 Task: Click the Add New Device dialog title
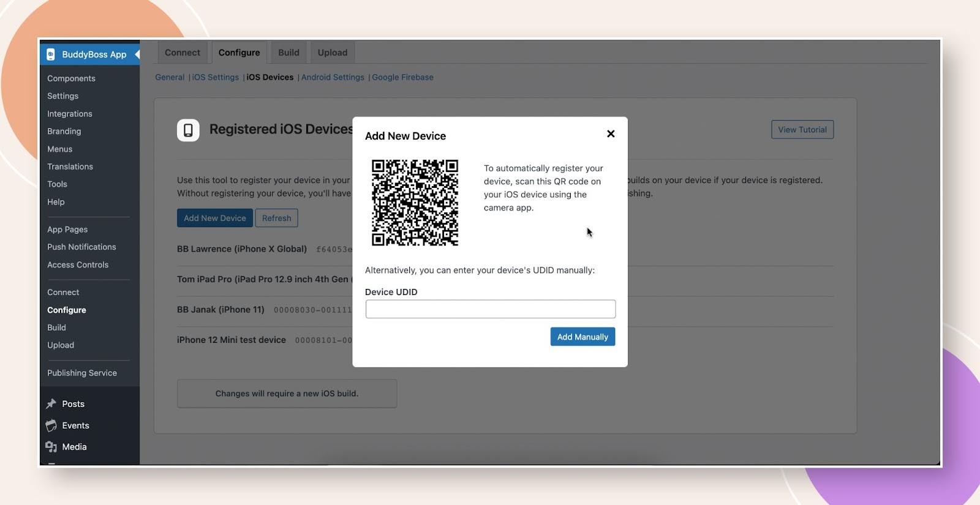[x=405, y=136]
